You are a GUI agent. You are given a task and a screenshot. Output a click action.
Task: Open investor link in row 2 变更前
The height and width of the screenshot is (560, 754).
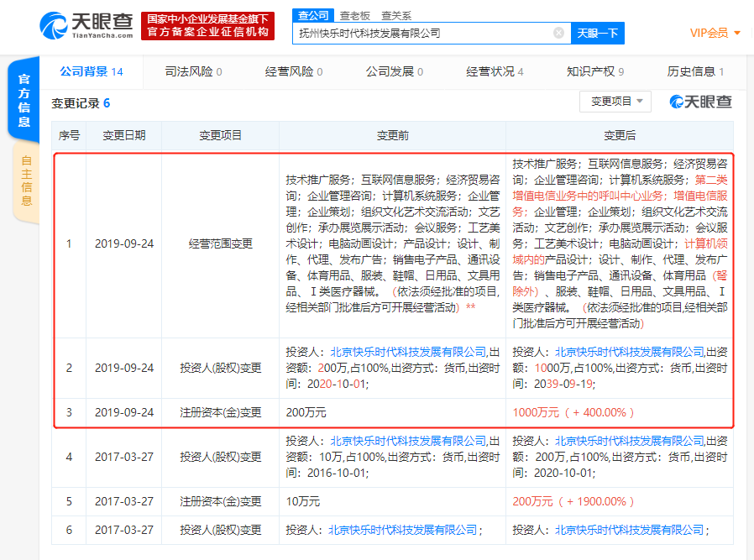pyautogui.click(x=408, y=352)
